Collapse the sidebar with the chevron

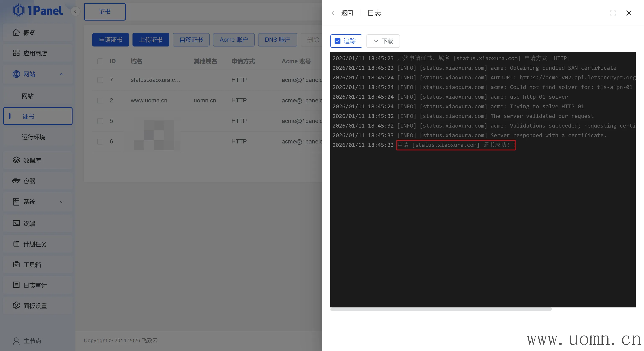75,12
